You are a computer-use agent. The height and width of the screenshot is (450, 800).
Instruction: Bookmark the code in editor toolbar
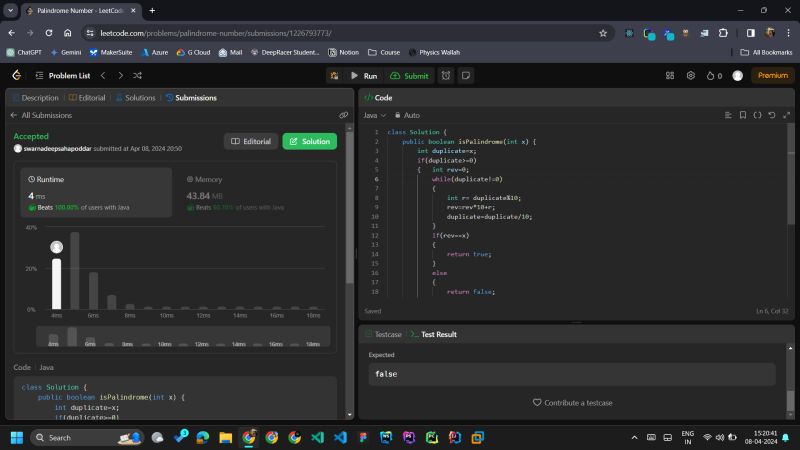(x=742, y=115)
